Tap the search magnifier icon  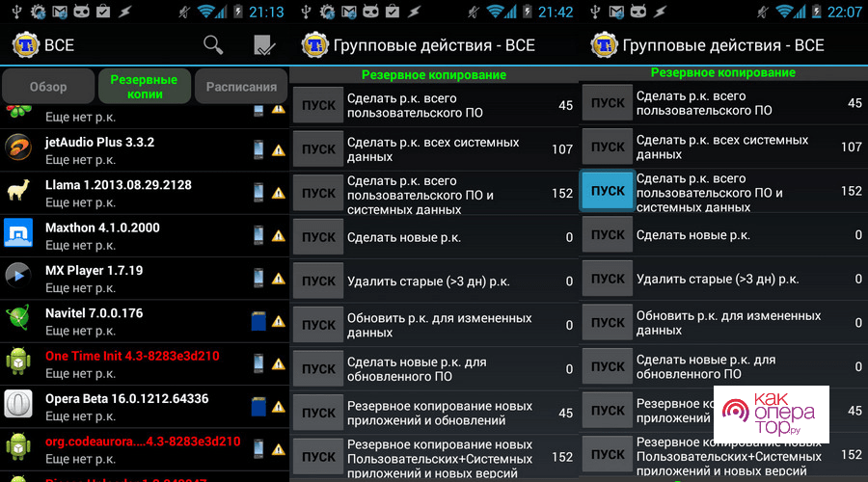coord(213,44)
